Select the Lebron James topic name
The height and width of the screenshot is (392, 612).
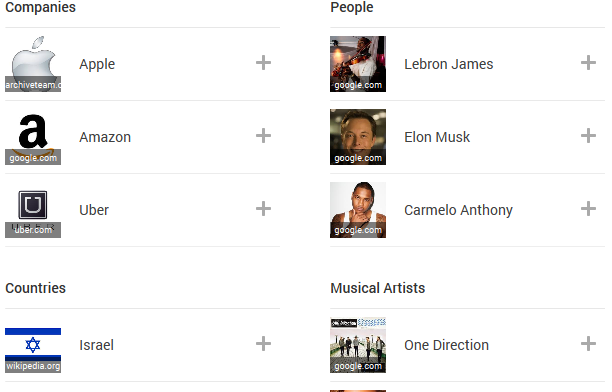click(448, 64)
